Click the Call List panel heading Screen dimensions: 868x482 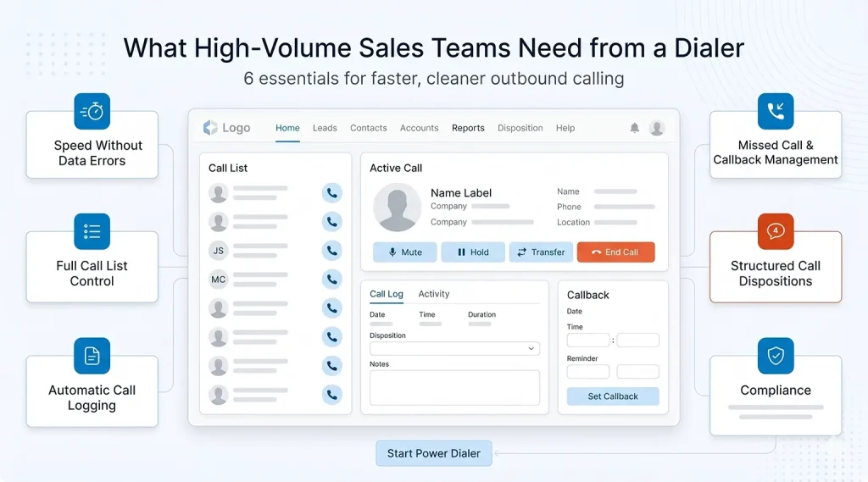(227, 168)
